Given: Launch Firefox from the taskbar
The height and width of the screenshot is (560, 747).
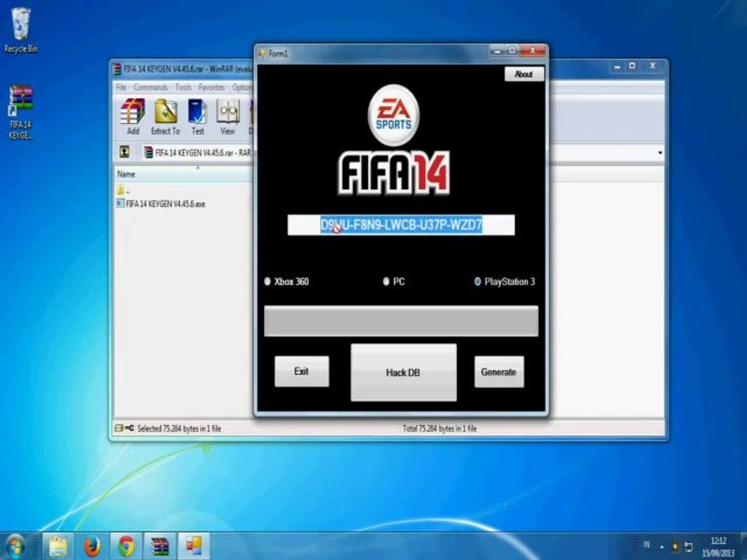Looking at the screenshot, I should click(x=92, y=546).
